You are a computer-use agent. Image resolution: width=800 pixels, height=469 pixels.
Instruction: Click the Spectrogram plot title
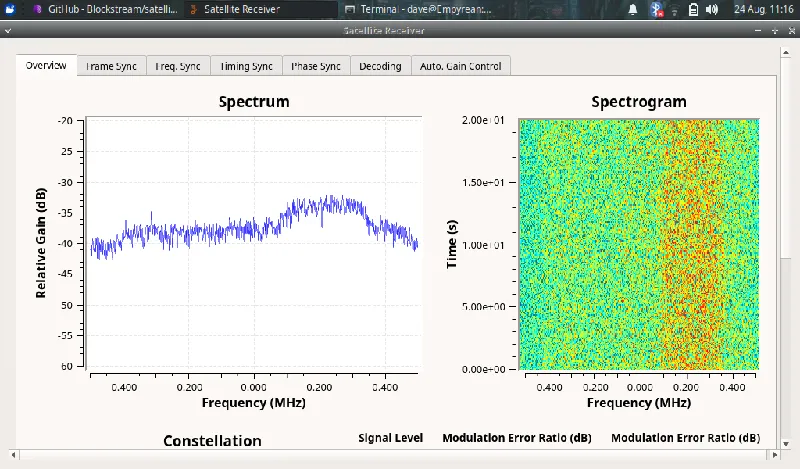coord(639,102)
